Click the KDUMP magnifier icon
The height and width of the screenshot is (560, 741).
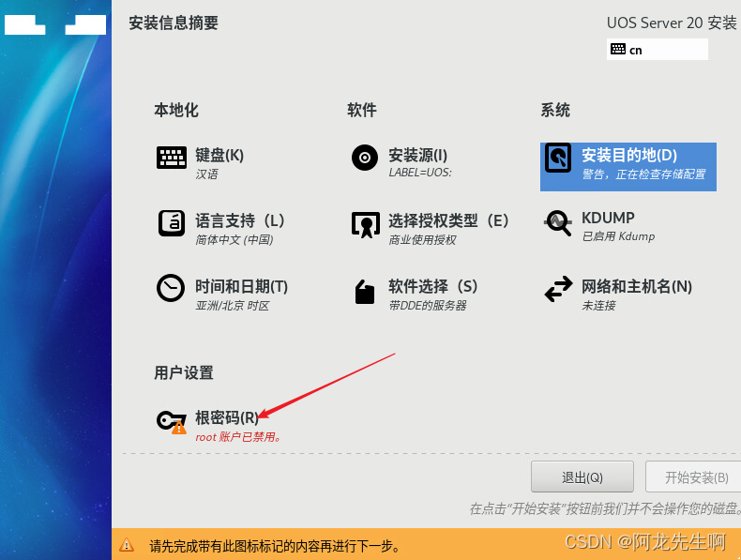(x=558, y=223)
